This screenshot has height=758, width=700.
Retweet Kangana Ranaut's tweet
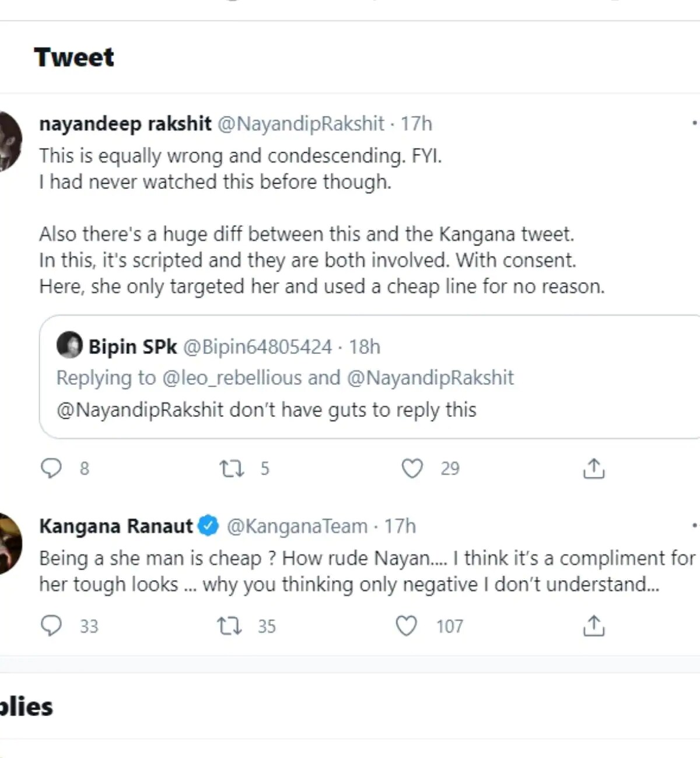229,626
